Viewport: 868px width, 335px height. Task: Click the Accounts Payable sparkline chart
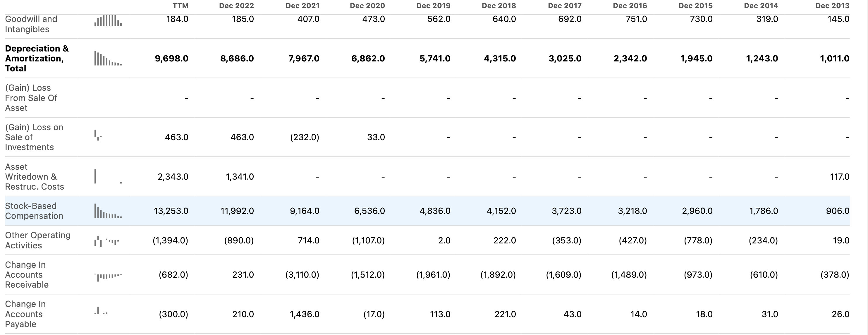(101, 311)
